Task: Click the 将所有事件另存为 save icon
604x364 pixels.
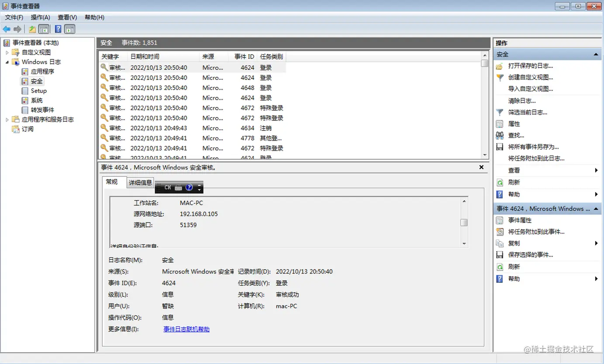Action: pos(500,147)
